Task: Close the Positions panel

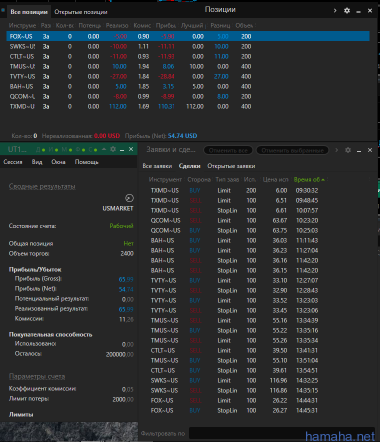Action: click(x=370, y=11)
